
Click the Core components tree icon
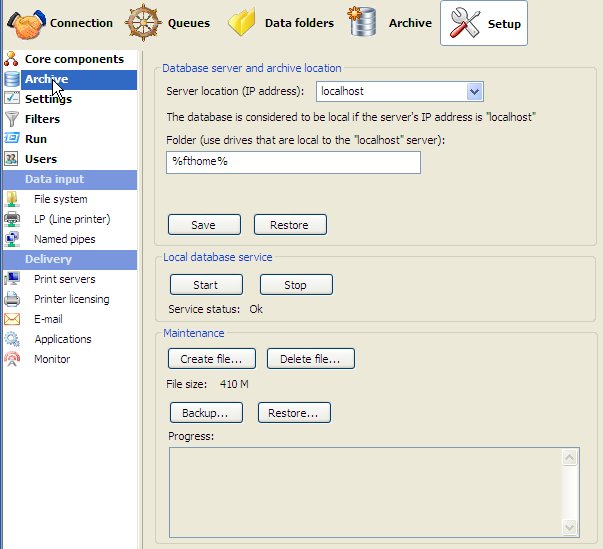[x=12, y=60]
